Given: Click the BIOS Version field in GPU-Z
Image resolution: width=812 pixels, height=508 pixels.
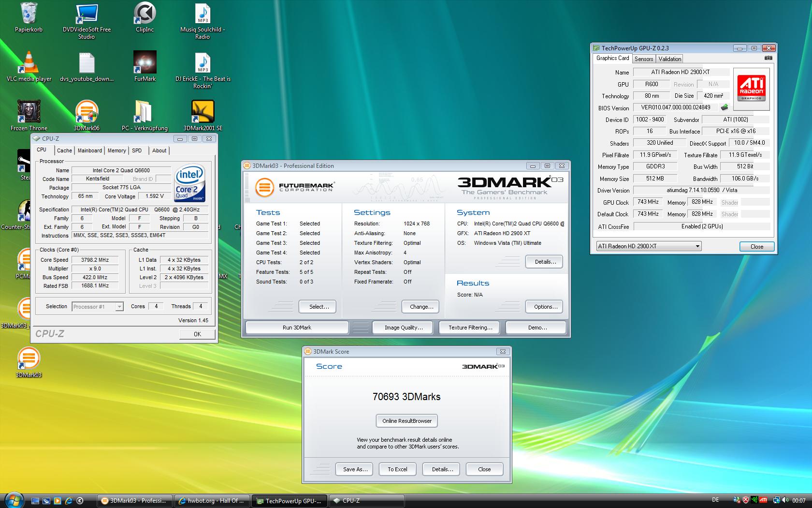Looking at the screenshot, I should point(676,107).
